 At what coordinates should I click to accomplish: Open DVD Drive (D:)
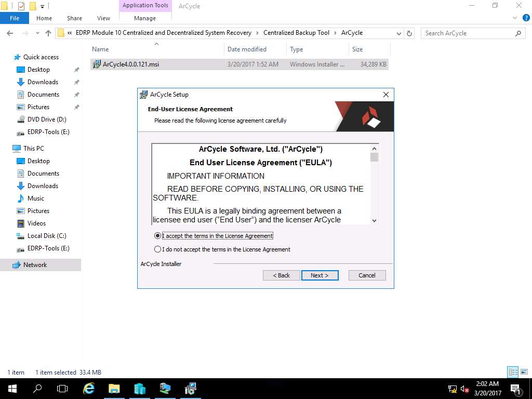[46, 119]
